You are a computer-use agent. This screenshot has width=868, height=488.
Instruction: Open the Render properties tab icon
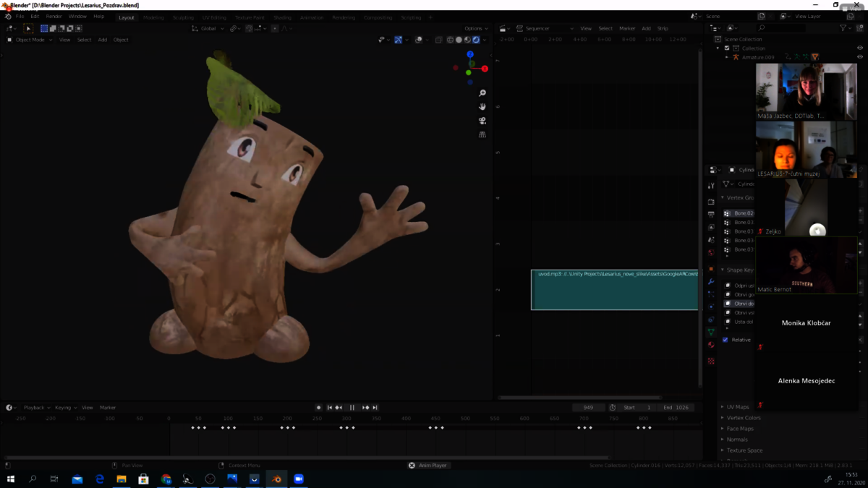pyautogui.click(x=711, y=202)
